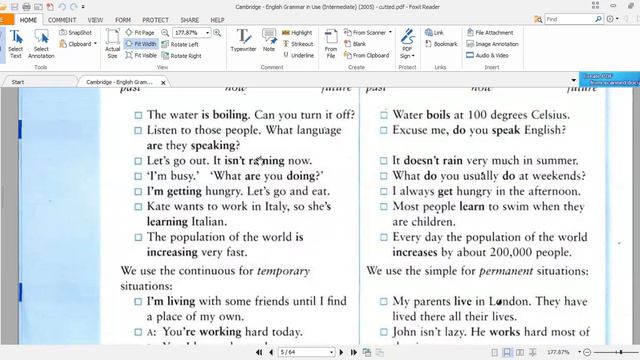Screen dimensions: 640x360
Task: Choose the Select Text tool
Action: point(16,44)
